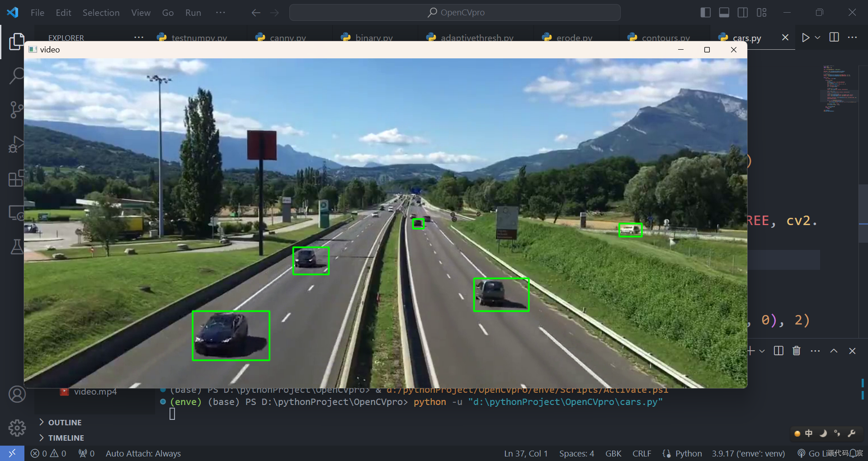Open the Explorer Views and More Actions ellipsis
The width and height of the screenshot is (868, 461).
(x=139, y=38)
